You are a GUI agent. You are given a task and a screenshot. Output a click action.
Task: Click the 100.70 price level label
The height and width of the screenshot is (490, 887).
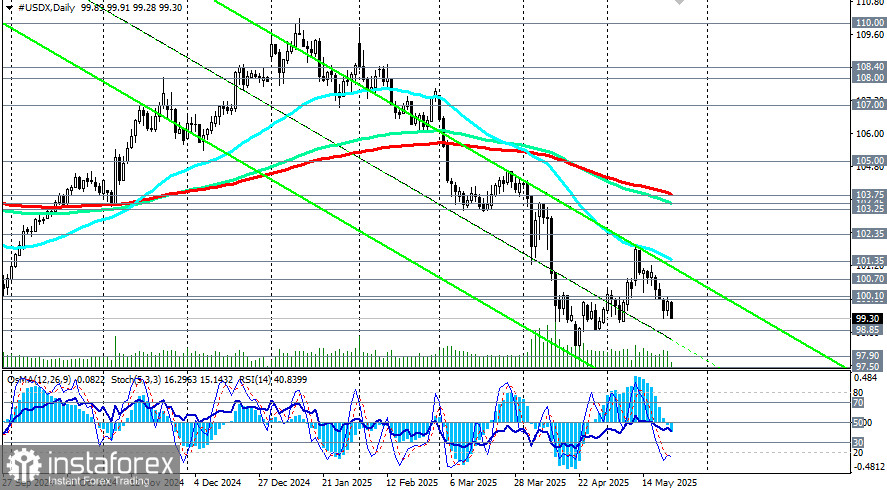coord(869,279)
